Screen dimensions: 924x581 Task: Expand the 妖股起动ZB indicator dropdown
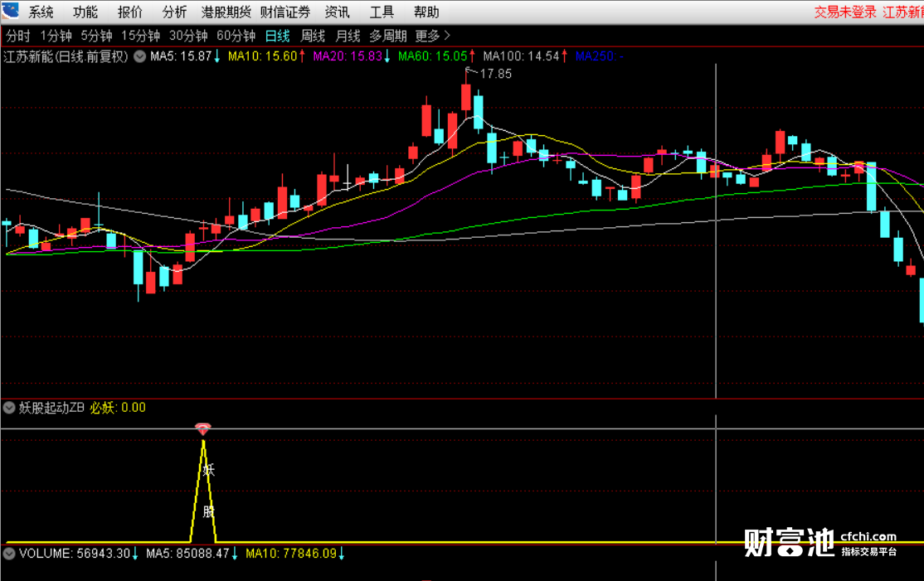(9, 407)
